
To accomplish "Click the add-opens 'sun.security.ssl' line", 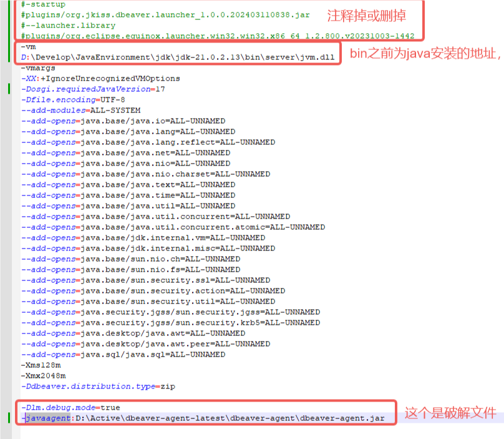I will (145, 280).
